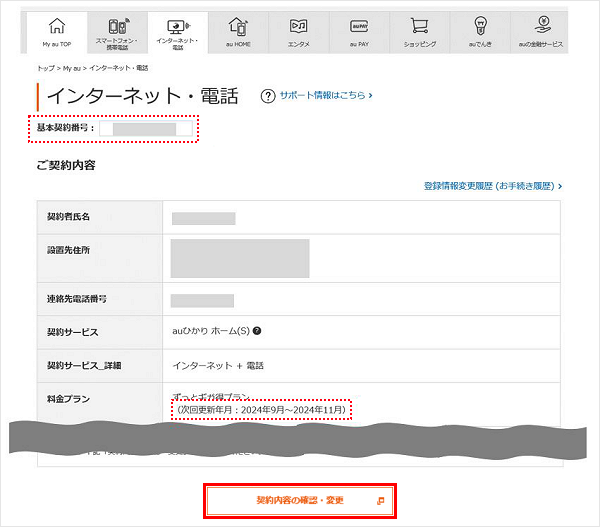This screenshot has height=527, width=600.
Task: Click the 次回更新年月 2024年9月～2024年11月 text
Action: click(261, 410)
